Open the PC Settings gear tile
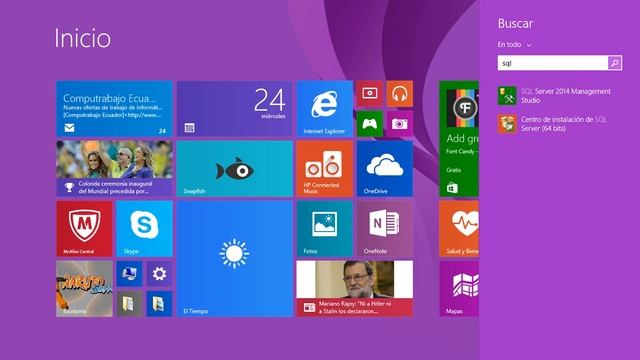The width and height of the screenshot is (640, 360). (x=159, y=273)
